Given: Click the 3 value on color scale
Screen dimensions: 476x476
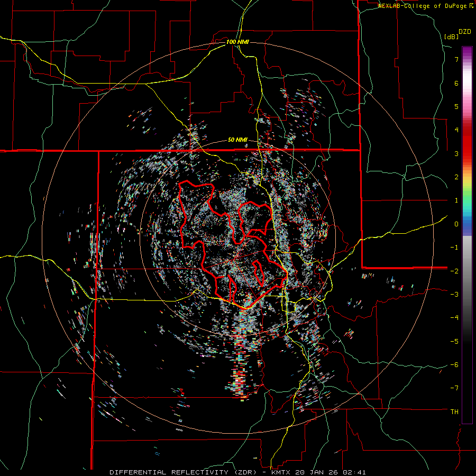Looking at the screenshot, I should click(x=456, y=153).
